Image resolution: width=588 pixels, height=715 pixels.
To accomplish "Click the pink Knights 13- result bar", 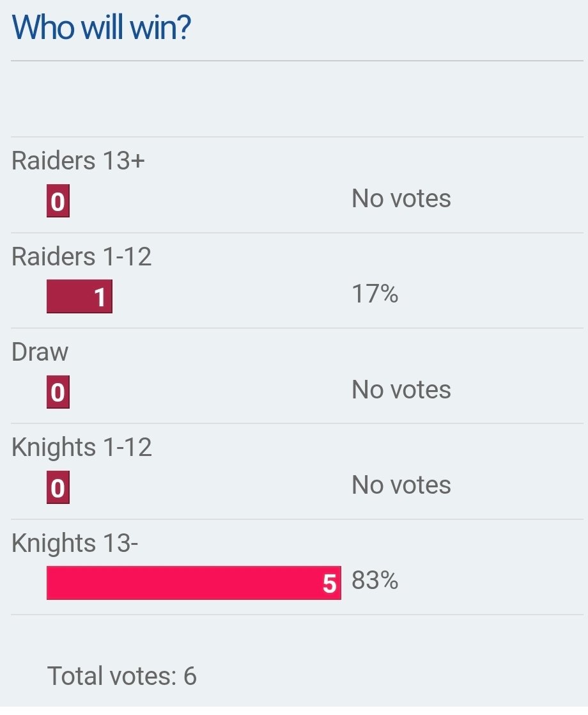I will (x=194, y=583).
